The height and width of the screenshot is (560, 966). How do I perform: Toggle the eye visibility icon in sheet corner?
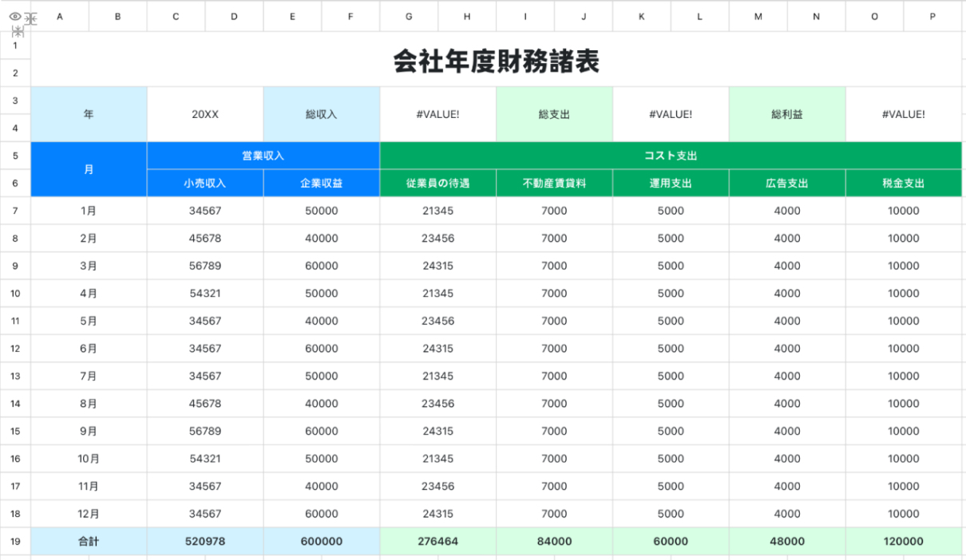(x=15, y=16)
